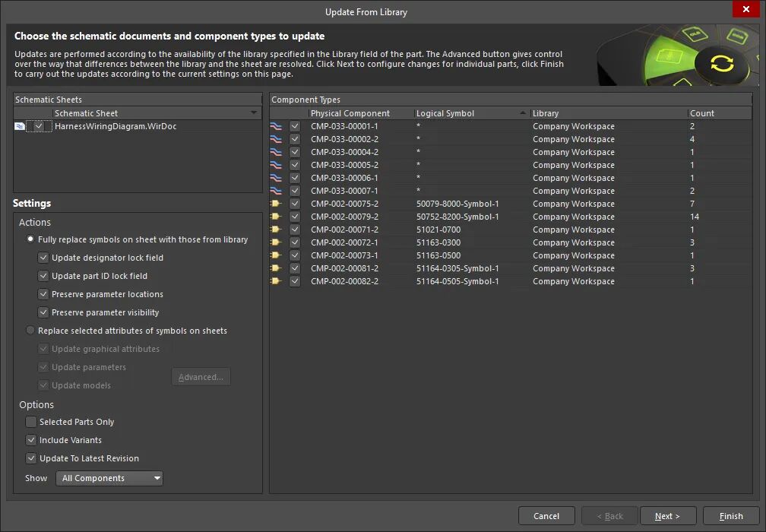Open the Schematic Sheet column header dropdown

[x=255, y=112]
